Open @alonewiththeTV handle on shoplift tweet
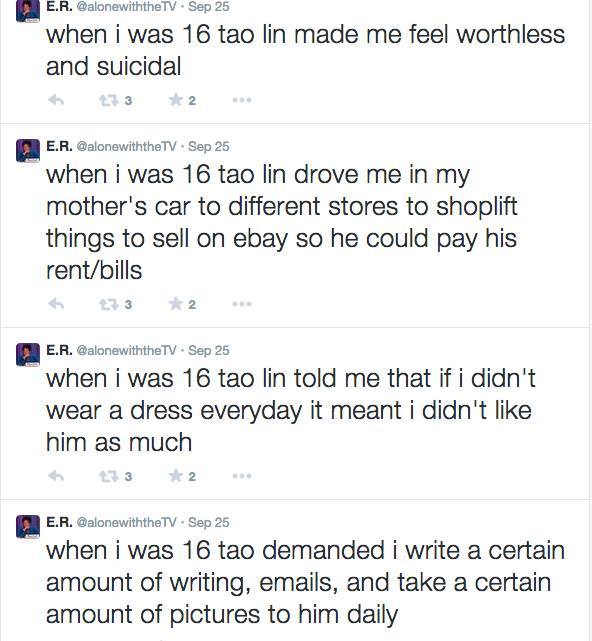 126,146
